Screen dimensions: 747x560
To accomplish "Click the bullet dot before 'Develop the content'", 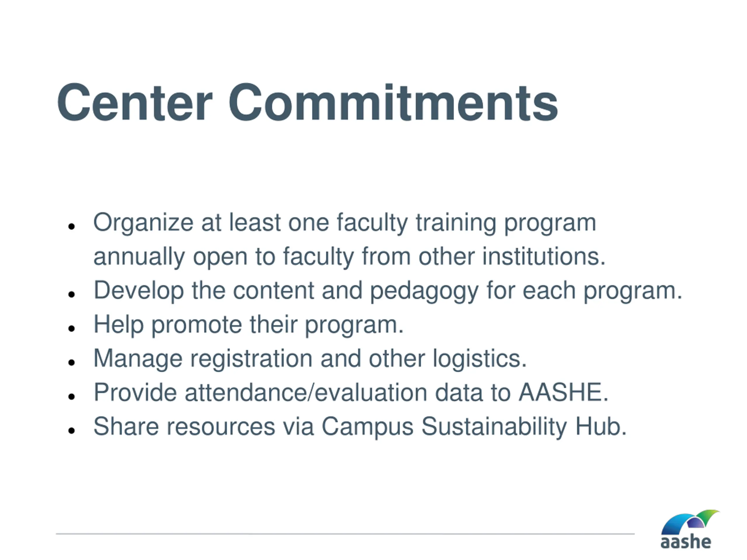I will click(x=71, y=294).
